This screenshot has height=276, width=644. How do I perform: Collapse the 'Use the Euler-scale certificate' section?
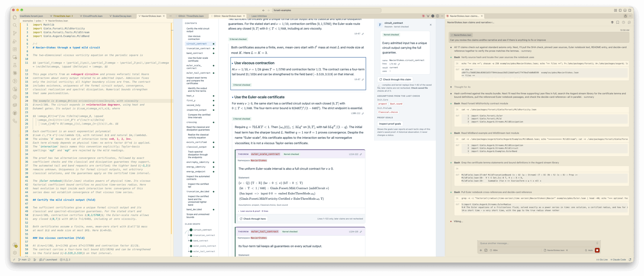[x=232, y=97]
